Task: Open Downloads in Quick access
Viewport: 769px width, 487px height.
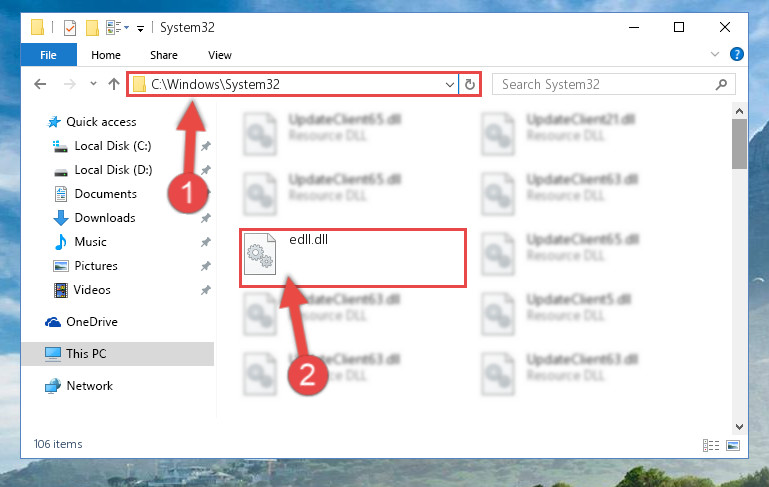Action: click(105, 218)
